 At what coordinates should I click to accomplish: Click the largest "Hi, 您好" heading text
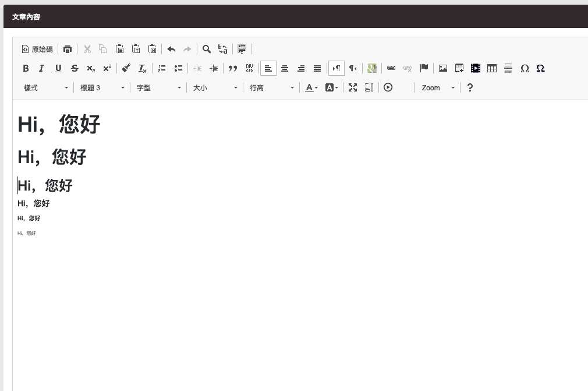(59, 125)
